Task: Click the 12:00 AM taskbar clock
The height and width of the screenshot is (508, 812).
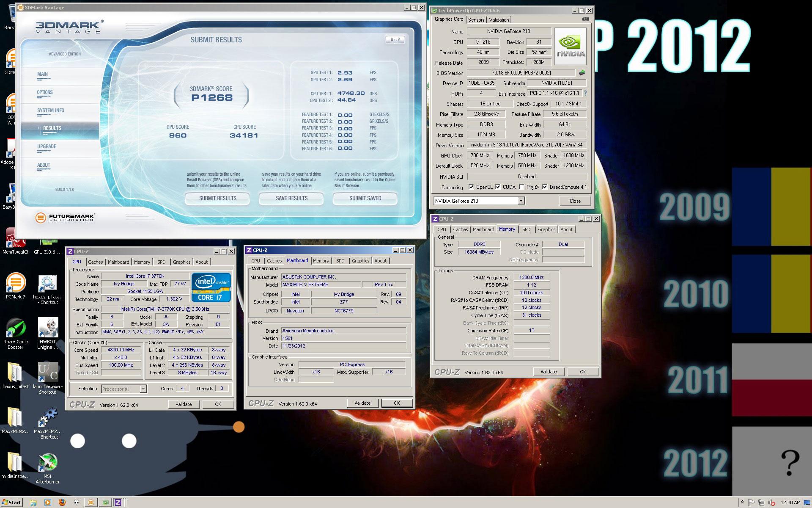Action: click(x=790, y=502)
